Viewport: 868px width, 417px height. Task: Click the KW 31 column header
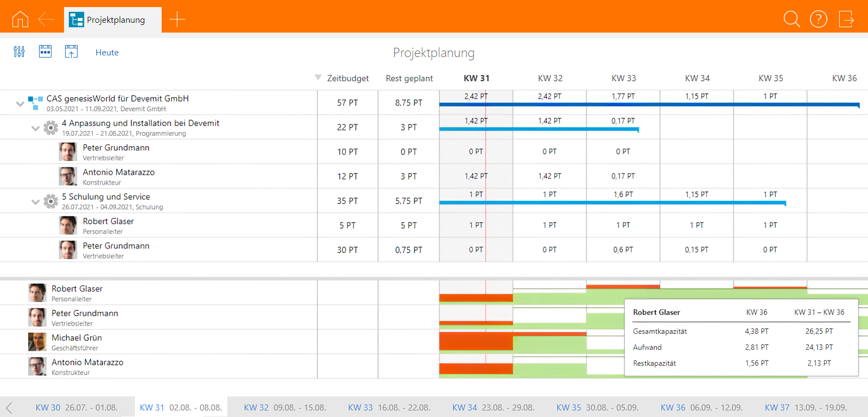(x=476, y=78)
